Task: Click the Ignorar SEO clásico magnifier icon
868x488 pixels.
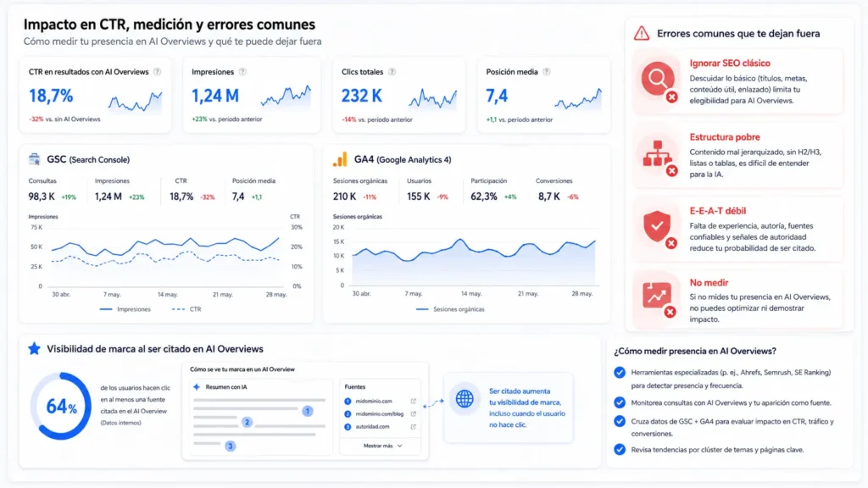Action: (x=658, y=79)
